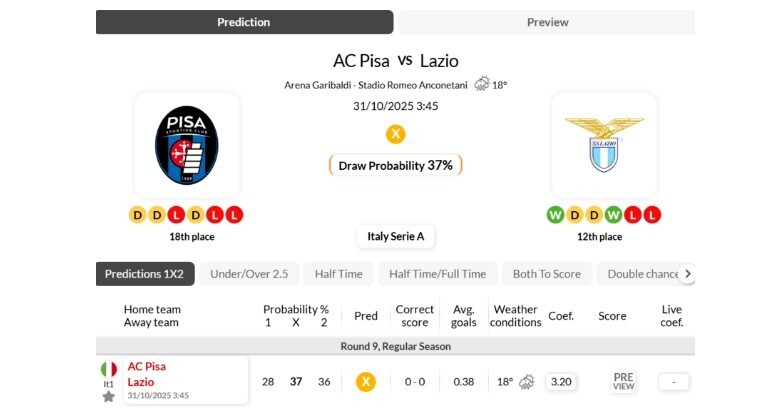This screenshot has height=417, width=766.
Task: Select the Prediction tab
Action: tap(244, 22)
